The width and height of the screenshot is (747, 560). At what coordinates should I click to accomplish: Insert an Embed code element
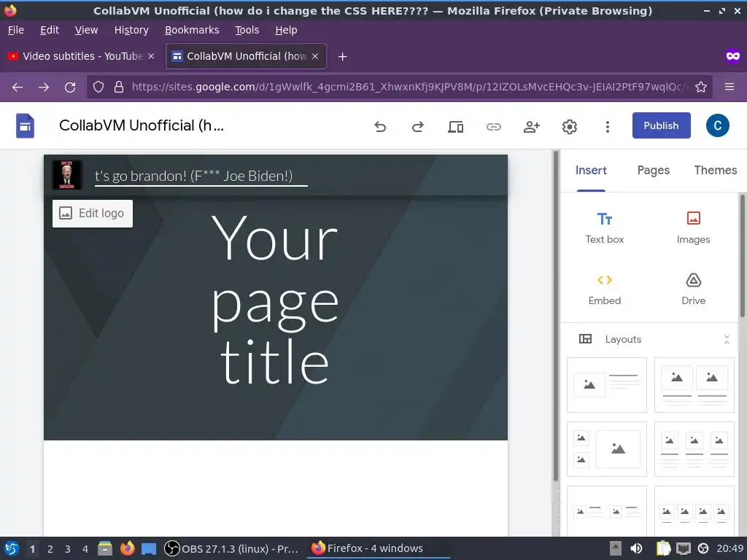point(605,289)
